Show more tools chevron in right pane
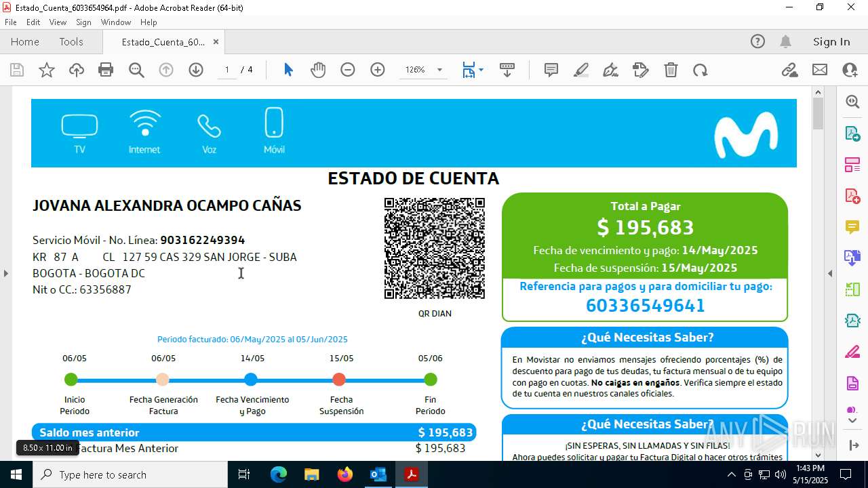The width and height of the screenshot is (868, 488). [x=852, y=421]
